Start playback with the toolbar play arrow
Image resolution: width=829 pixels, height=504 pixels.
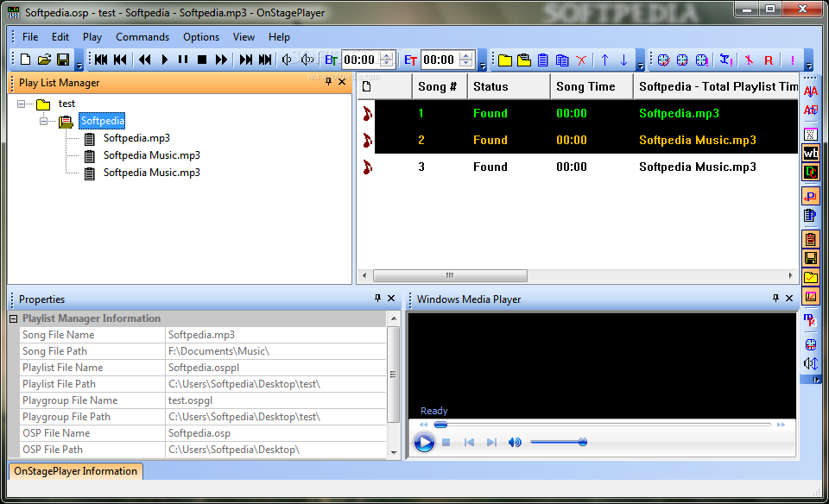pyautogui.click(x=164, y=60)
